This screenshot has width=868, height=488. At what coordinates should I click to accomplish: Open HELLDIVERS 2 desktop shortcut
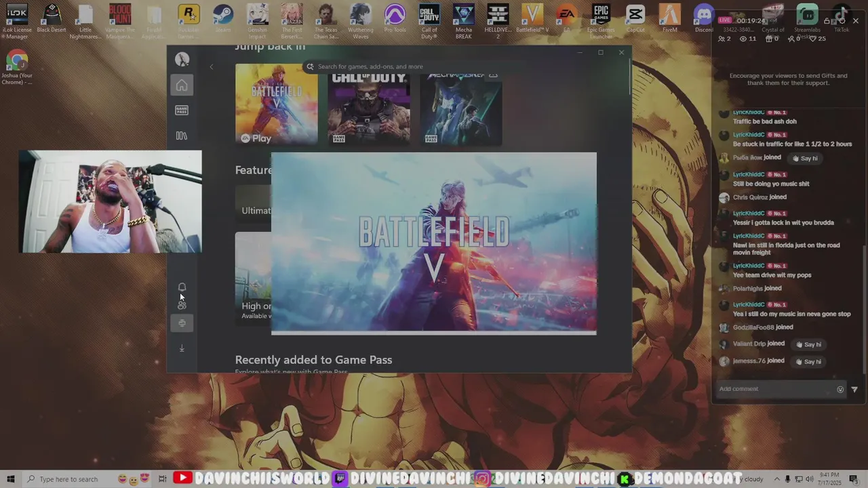[498, 21]
